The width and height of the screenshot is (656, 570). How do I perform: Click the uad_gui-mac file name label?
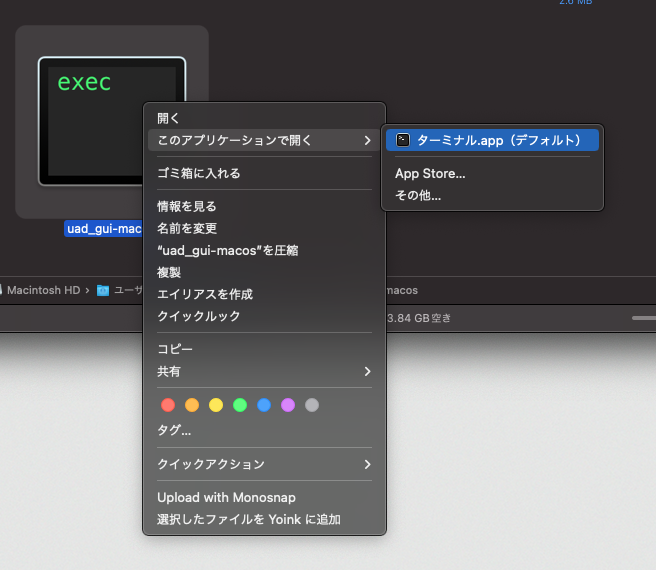click(x=104, y=229)
